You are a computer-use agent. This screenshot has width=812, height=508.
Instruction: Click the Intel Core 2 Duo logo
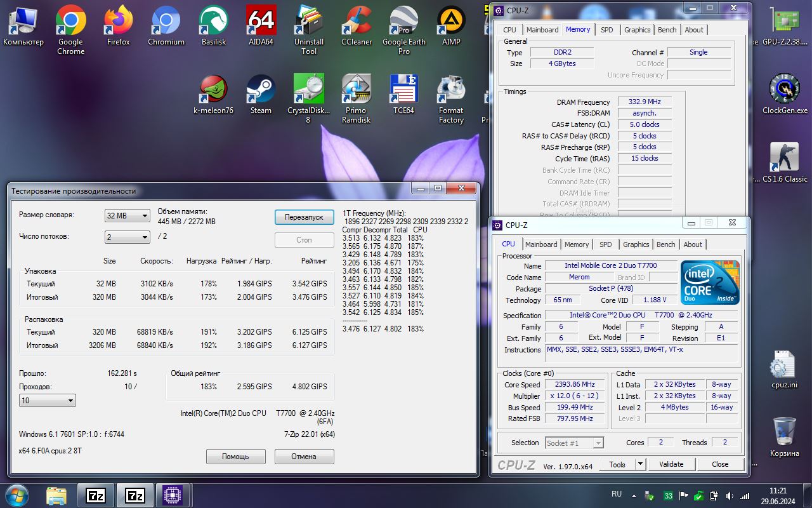(x=710, y=282)
